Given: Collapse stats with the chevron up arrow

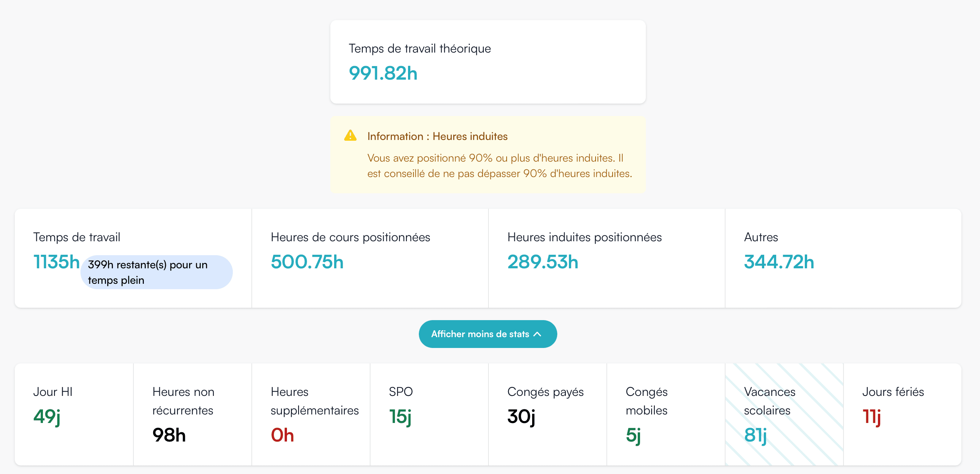Looking at the screenshot, I should coord(538,334).
